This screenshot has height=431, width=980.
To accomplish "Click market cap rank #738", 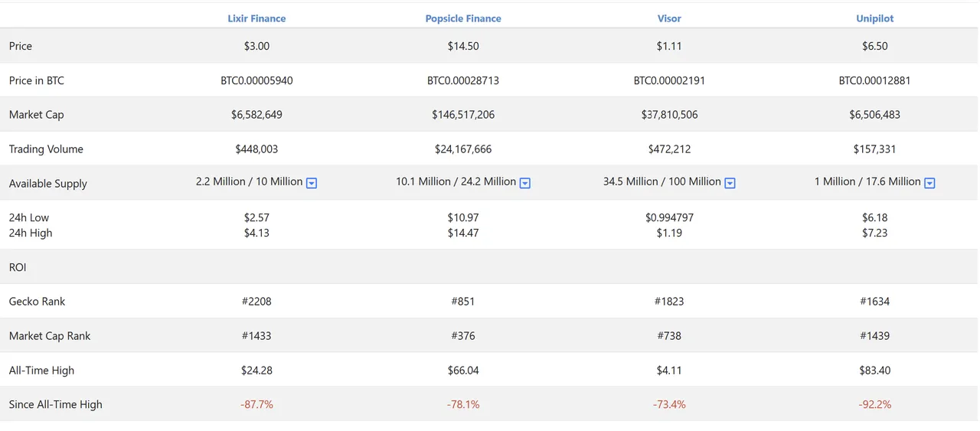I will coord(669,336).
